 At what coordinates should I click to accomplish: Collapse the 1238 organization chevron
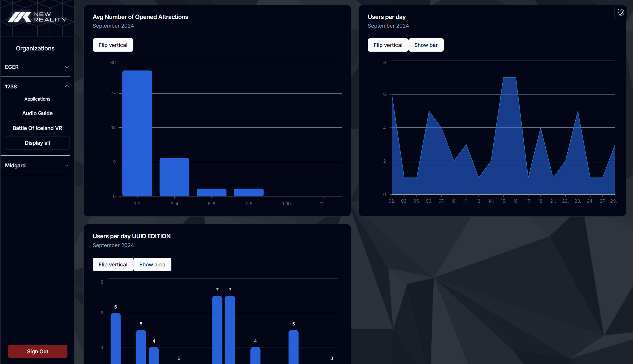tap(67, 86)
